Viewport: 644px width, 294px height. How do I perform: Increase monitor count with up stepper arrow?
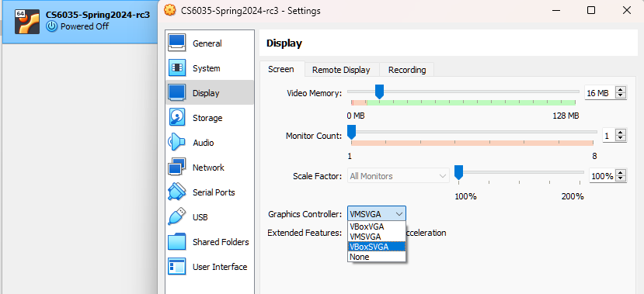(x=621, y=132)
